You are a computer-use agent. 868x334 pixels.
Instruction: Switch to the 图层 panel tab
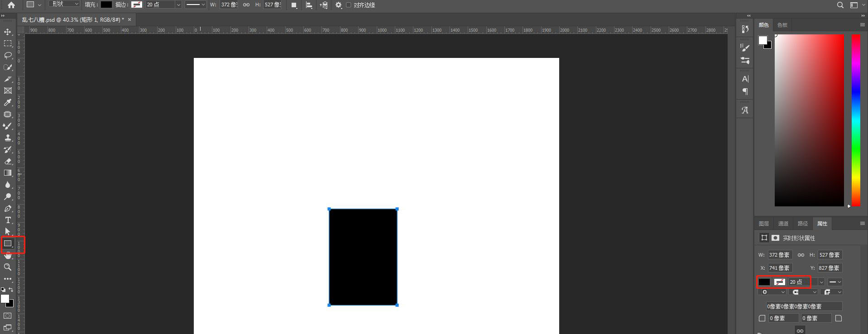point(764,224)
